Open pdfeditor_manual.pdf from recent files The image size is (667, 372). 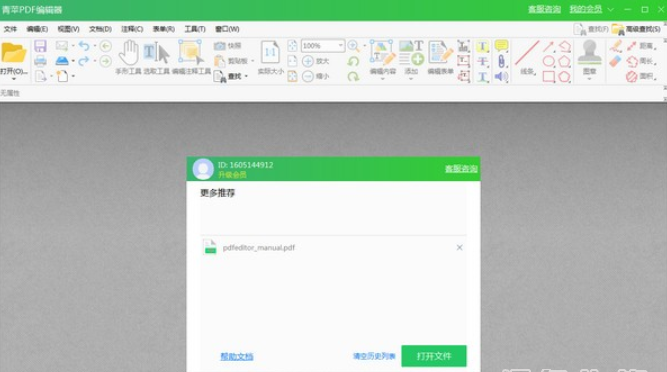tap(259, 247)
